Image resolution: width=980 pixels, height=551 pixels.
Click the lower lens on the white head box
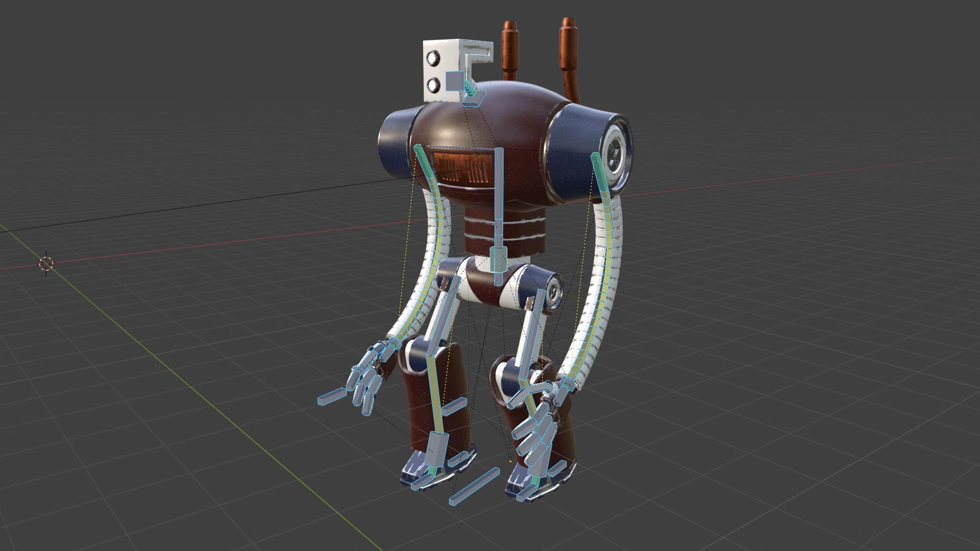click(x=433, y=84)
